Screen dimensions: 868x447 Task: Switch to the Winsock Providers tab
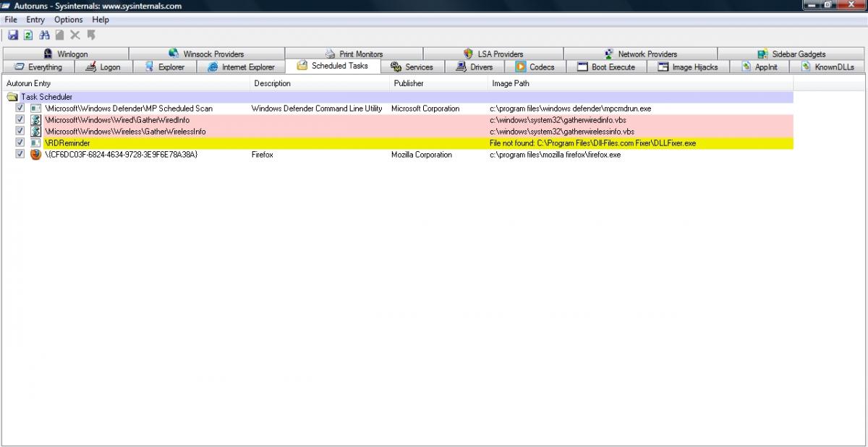tap(207, 54)
